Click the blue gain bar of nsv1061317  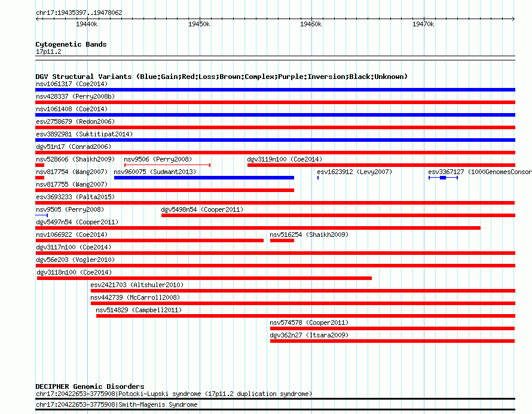coord(275,90)
